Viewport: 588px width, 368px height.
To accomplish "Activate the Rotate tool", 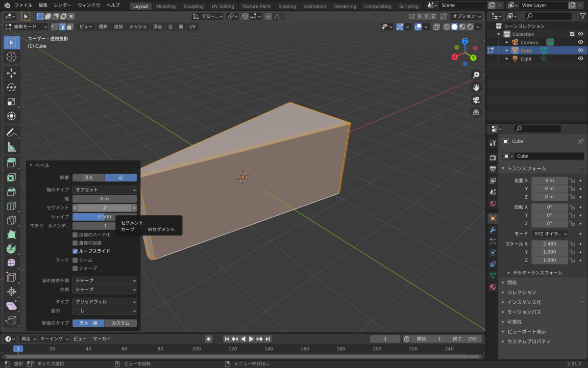I will pyautogui.click(x=11, y=87).
